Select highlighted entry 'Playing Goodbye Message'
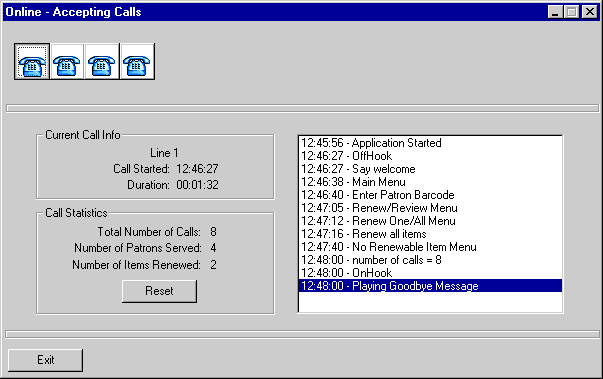Image resolution: width=603 pixels, height=379 pixels. coord(430,286)
